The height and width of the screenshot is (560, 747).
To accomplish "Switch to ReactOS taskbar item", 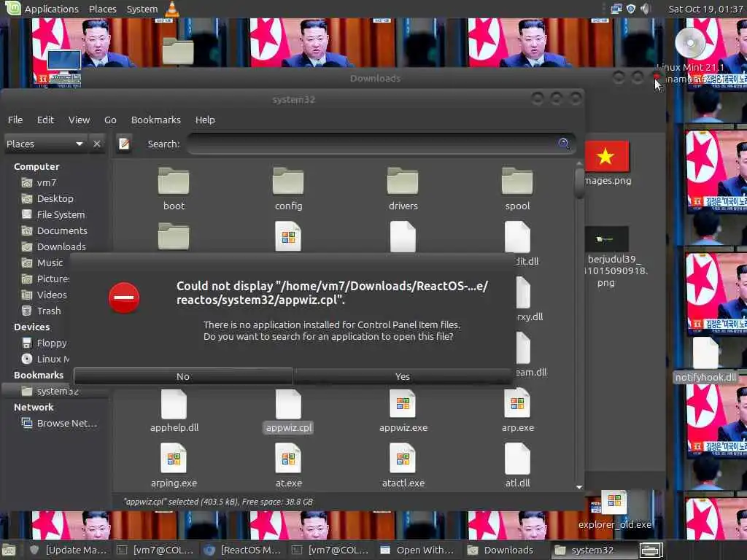I will 242,550.
